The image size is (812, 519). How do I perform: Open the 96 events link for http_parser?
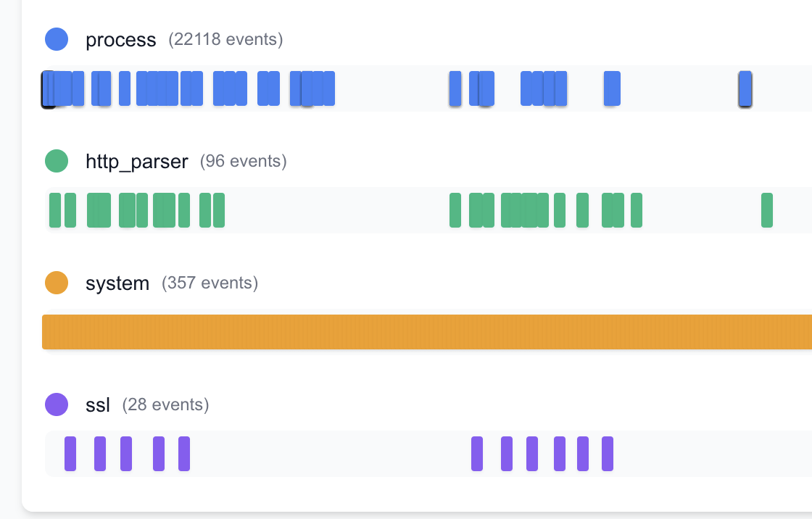pos(244,162)
